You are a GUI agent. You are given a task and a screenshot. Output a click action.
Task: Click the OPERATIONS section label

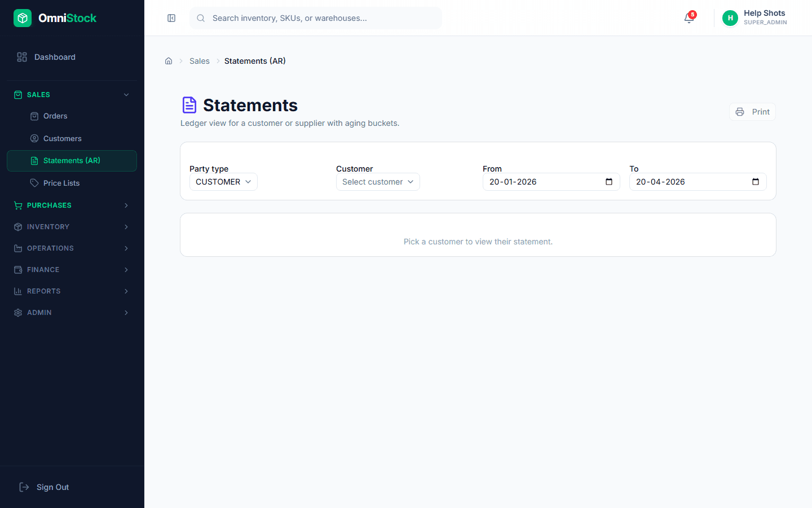pyautogui.click(x=50, y=248)
